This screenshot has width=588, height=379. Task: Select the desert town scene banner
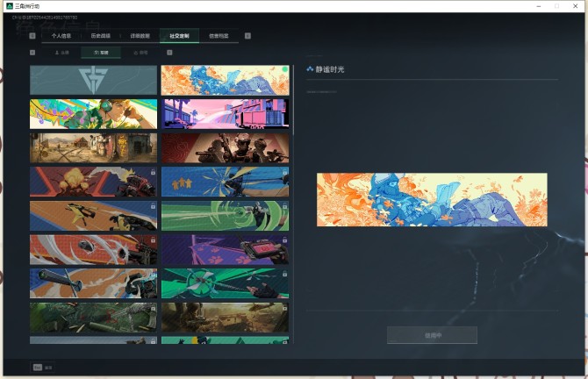click(x=93, y=148)
